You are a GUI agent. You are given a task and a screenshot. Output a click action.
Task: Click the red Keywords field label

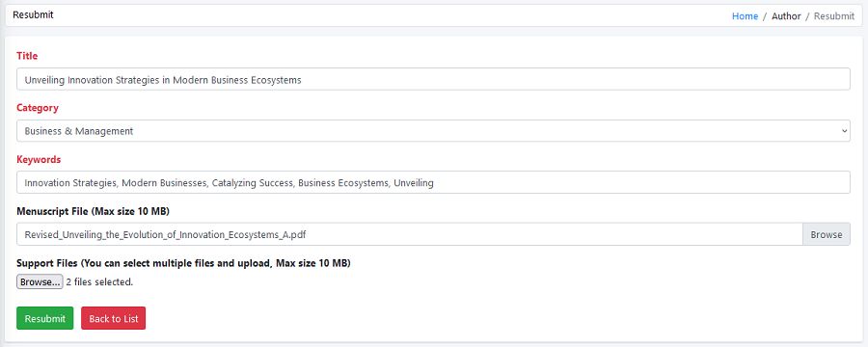pos(39,159)
